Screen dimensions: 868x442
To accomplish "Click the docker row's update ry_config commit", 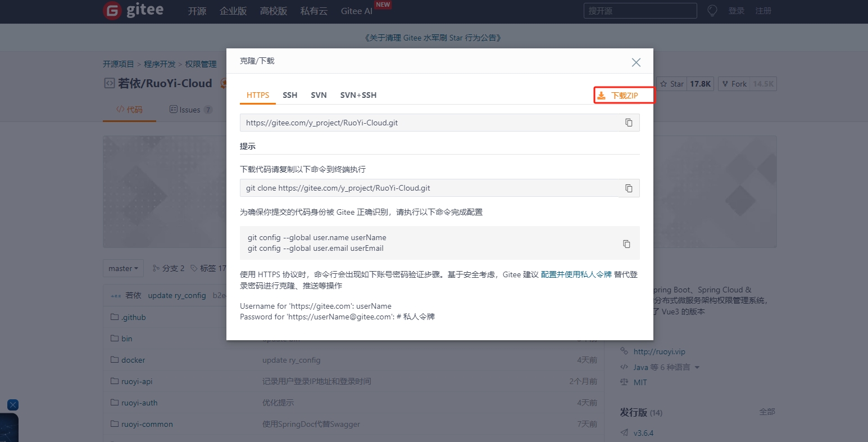I will point(291,360).
